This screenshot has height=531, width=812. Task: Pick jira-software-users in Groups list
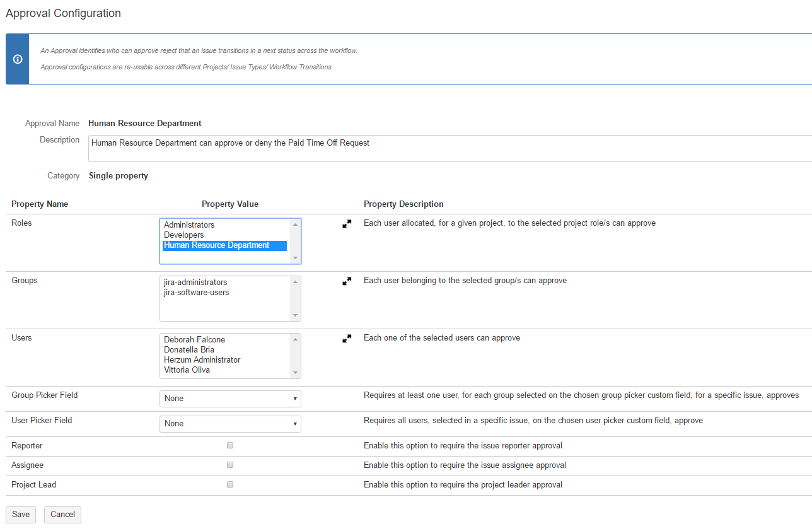tap(196, 293)
